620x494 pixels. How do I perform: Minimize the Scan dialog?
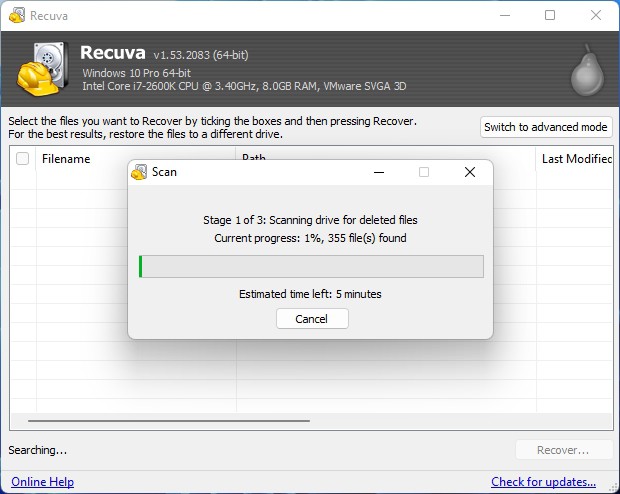[379, 172]
